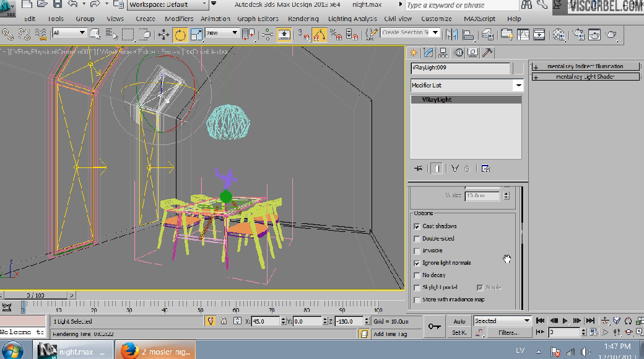Select the Scale tool

point(196,35)
